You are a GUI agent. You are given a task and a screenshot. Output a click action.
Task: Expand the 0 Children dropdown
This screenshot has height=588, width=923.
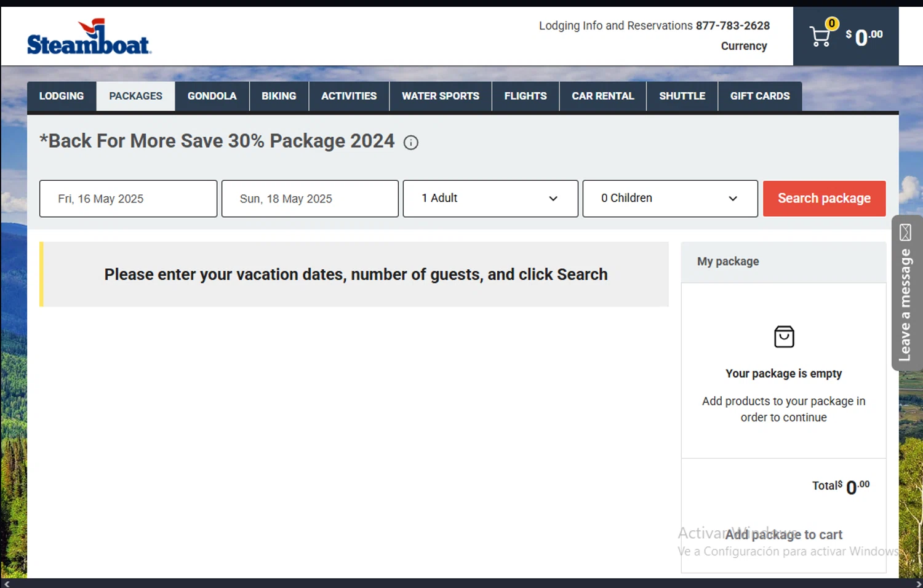click(x=670, y=199)
